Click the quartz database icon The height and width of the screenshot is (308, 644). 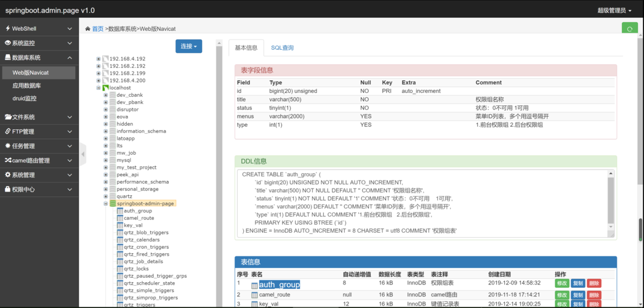click(113, 197)
